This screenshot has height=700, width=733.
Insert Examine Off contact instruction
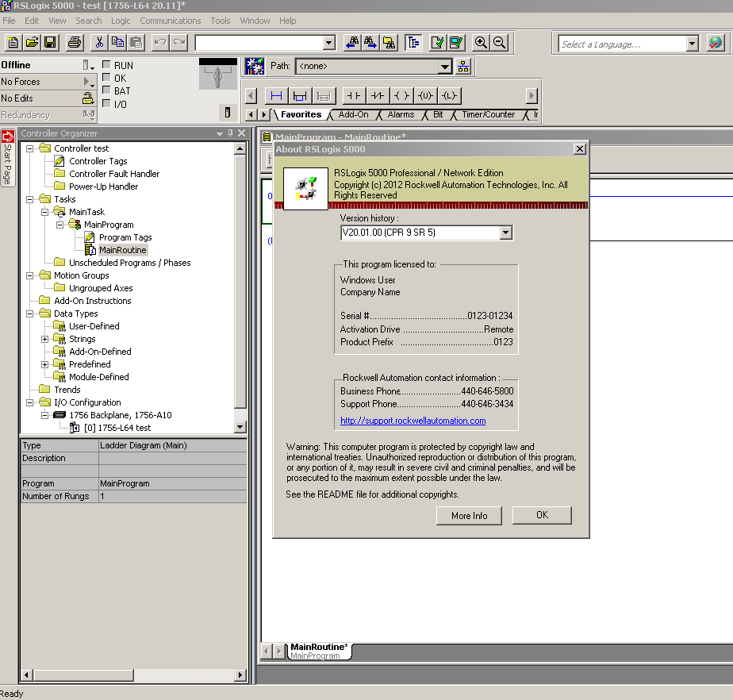pos(378,96)
